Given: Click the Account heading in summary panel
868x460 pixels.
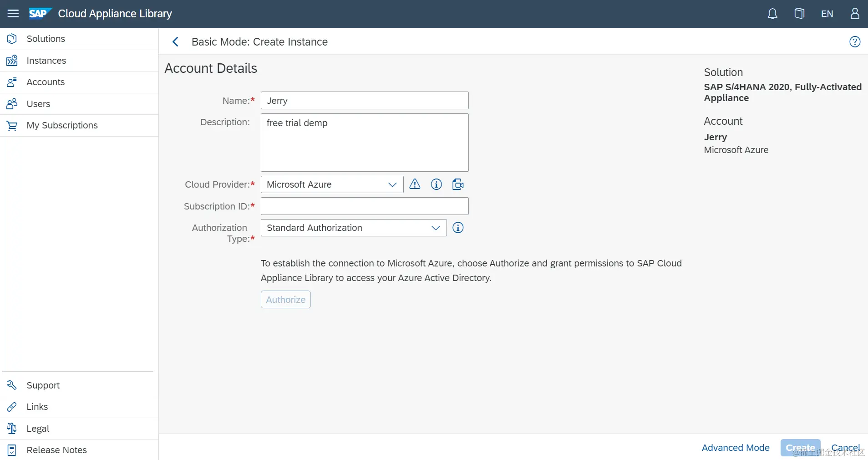Looking at the screenshot, I should [723, 121].
